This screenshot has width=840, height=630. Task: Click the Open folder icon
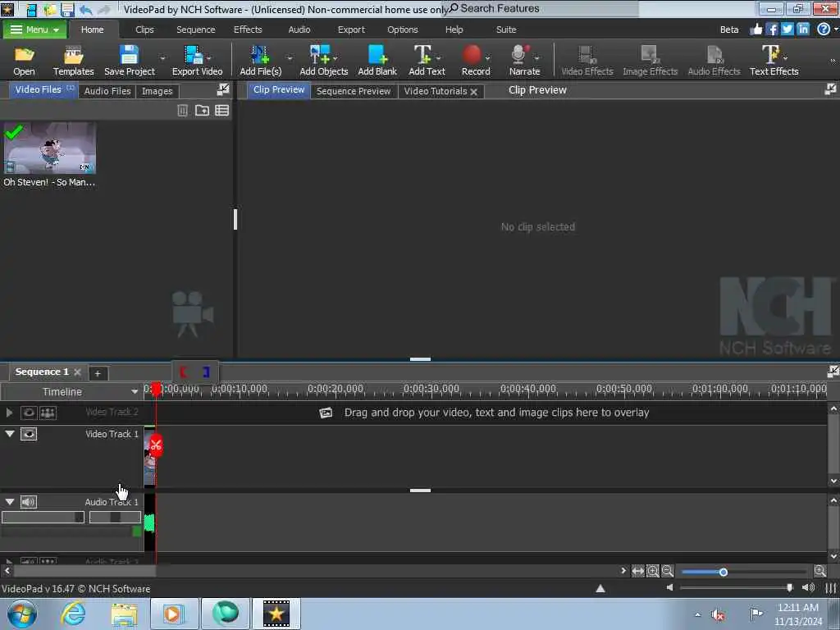24,55
